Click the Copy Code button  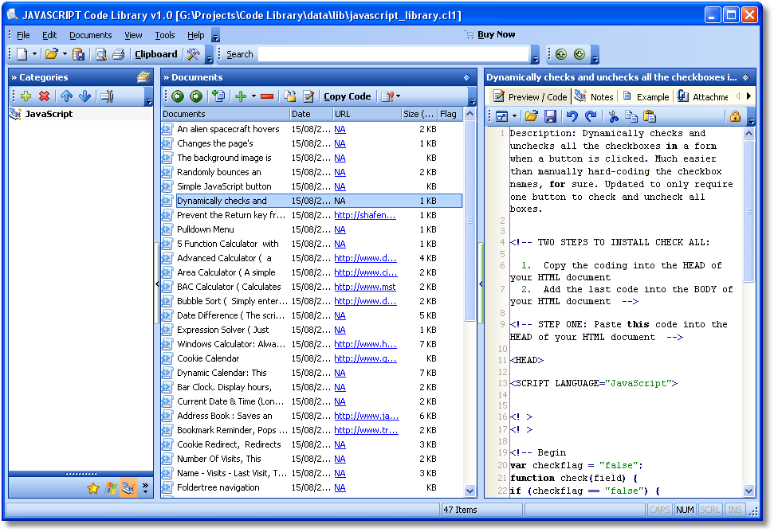[347, 96]
